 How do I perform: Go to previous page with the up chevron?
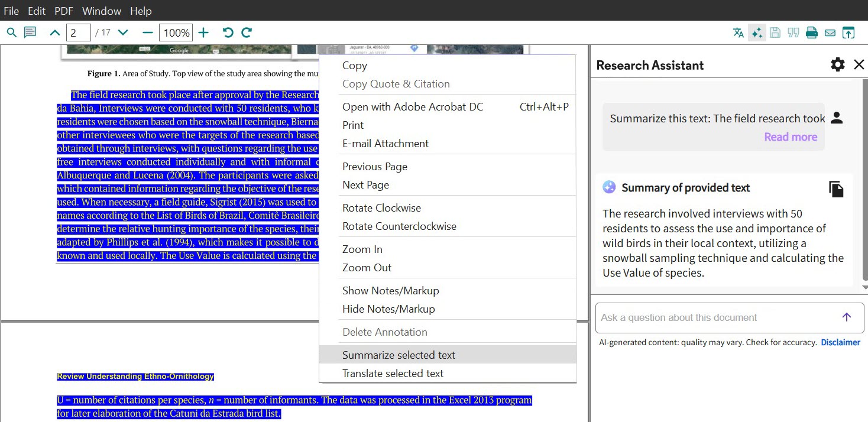click(x=54, y=33)
